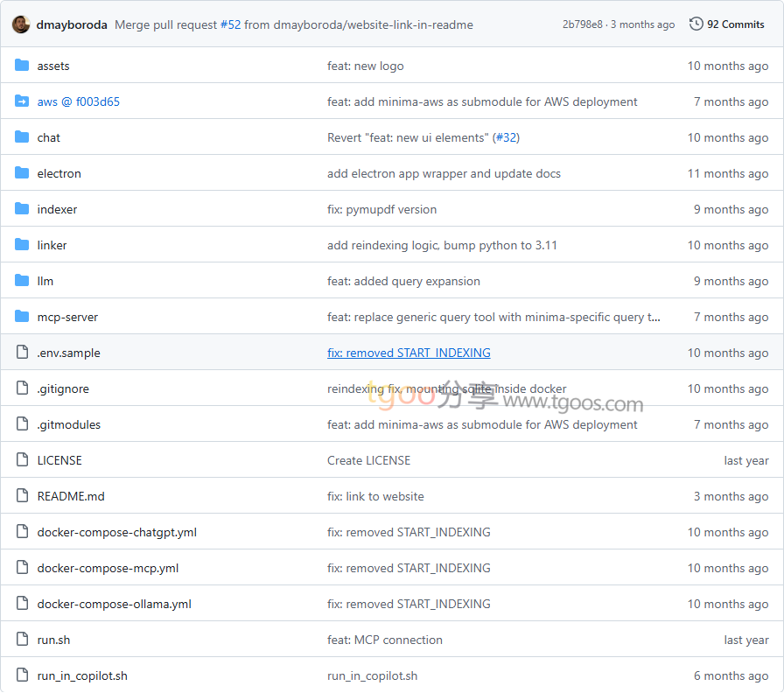Click the .gitignore file icon
Screen dimensions: 784x693
coord(22,388)
